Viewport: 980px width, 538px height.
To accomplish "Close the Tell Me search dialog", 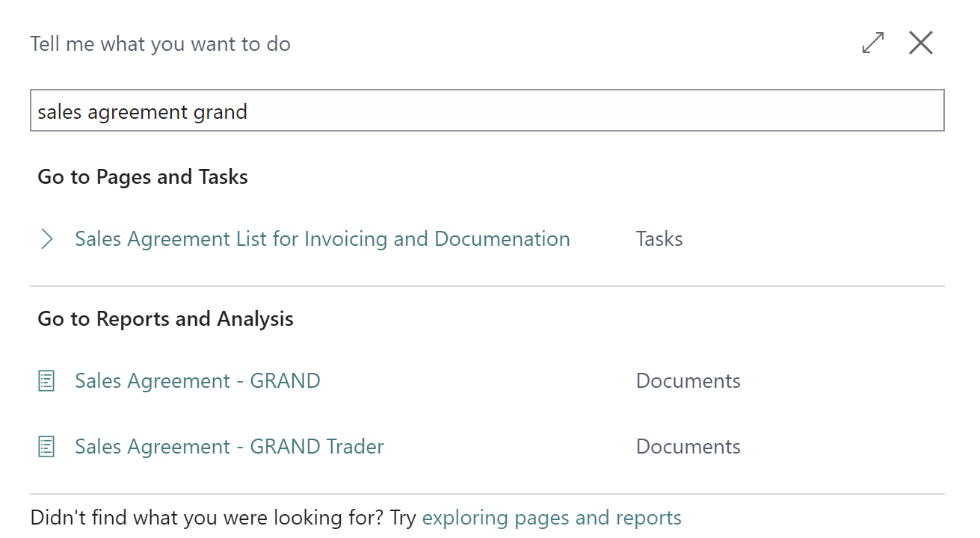I will click(920, 43).
